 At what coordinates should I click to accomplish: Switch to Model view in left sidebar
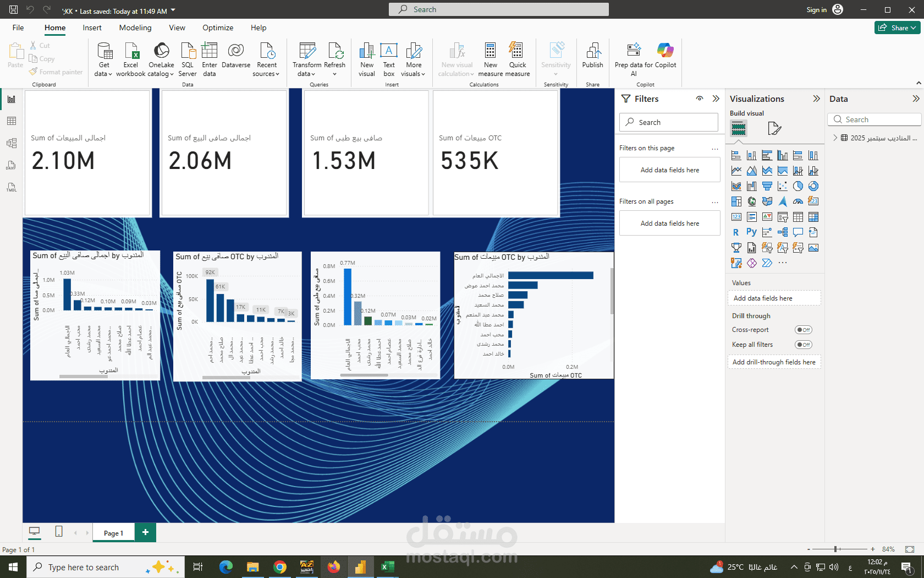12,143
